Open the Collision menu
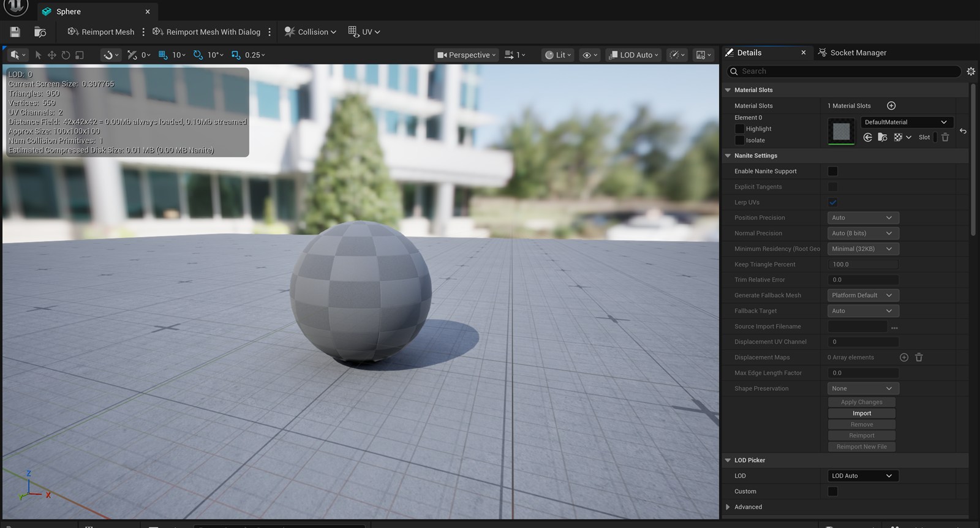Viewport: 980px width, 528px height. tap(310, 32)
